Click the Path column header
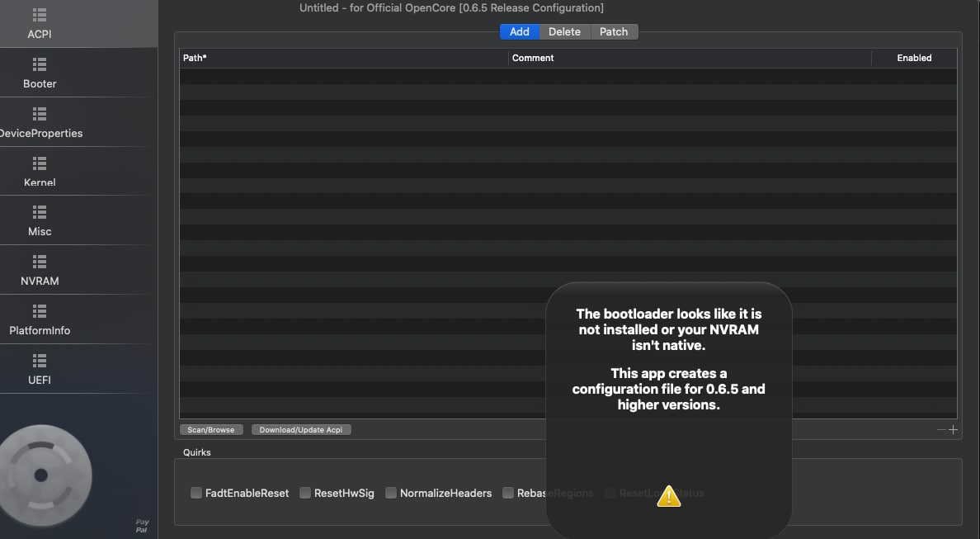Image resolution: width=980 pixels, height=539 pixels. click(344, 58)
